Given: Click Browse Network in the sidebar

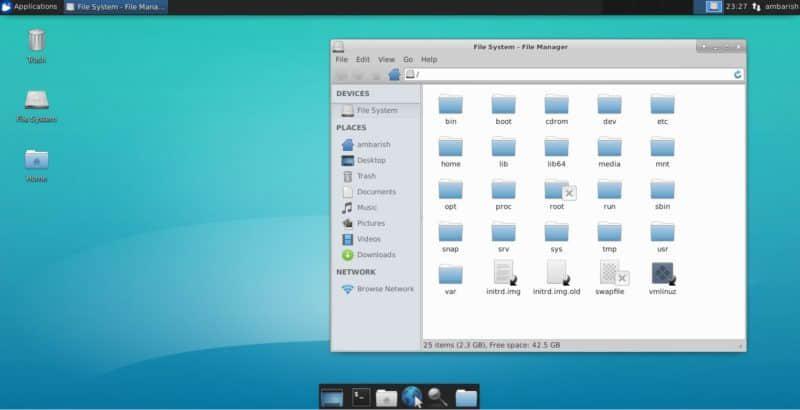Looking at the screenshot, I should [x=384, y=289].
